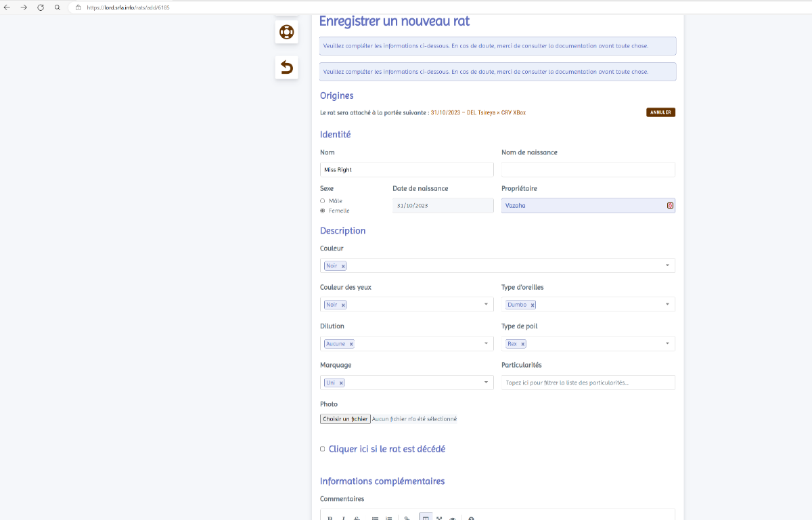This screenshot has width=812, height=520.
Task: Open the help lifebuoy icon in sidebar
Action: (x=286, y=32)
